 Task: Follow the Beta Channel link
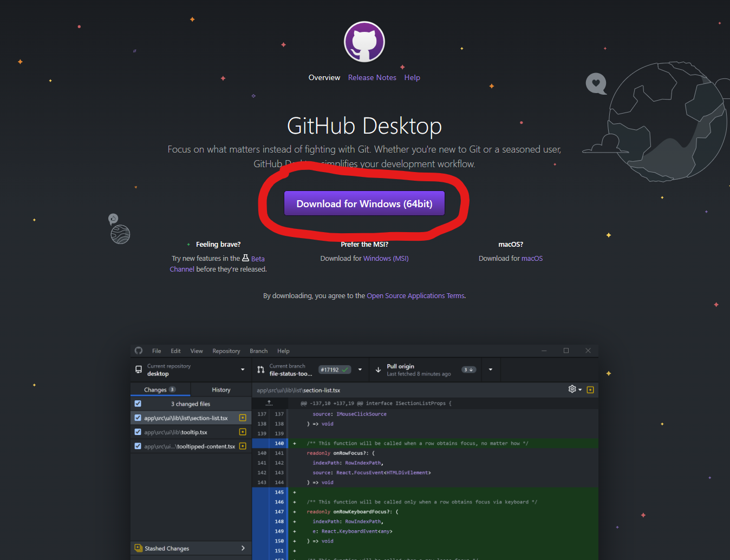[258, 259]
